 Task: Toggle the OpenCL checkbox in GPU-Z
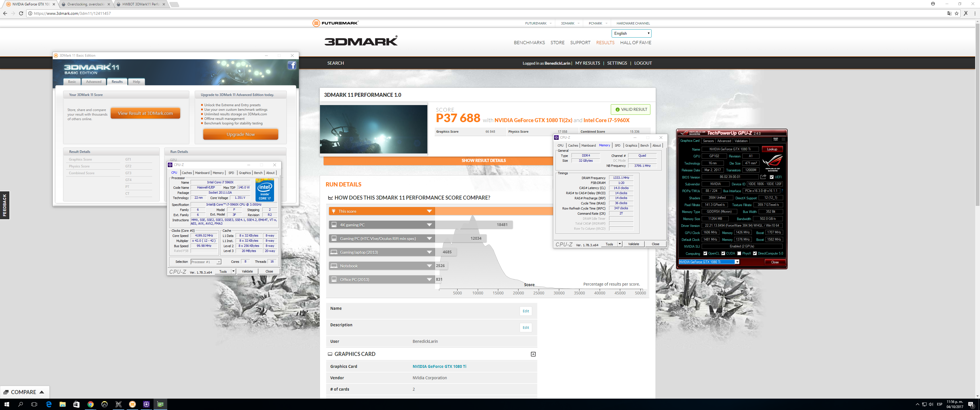coord(705,253)
